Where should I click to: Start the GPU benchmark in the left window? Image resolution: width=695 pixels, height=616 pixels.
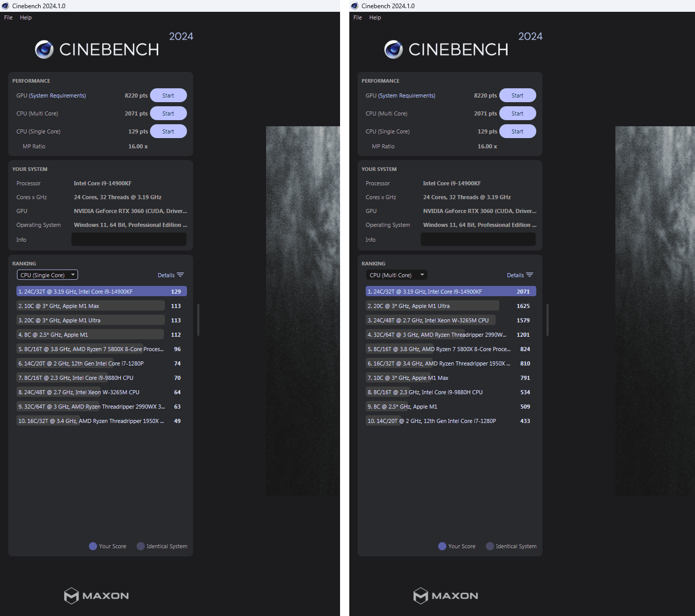pos(168,95)
